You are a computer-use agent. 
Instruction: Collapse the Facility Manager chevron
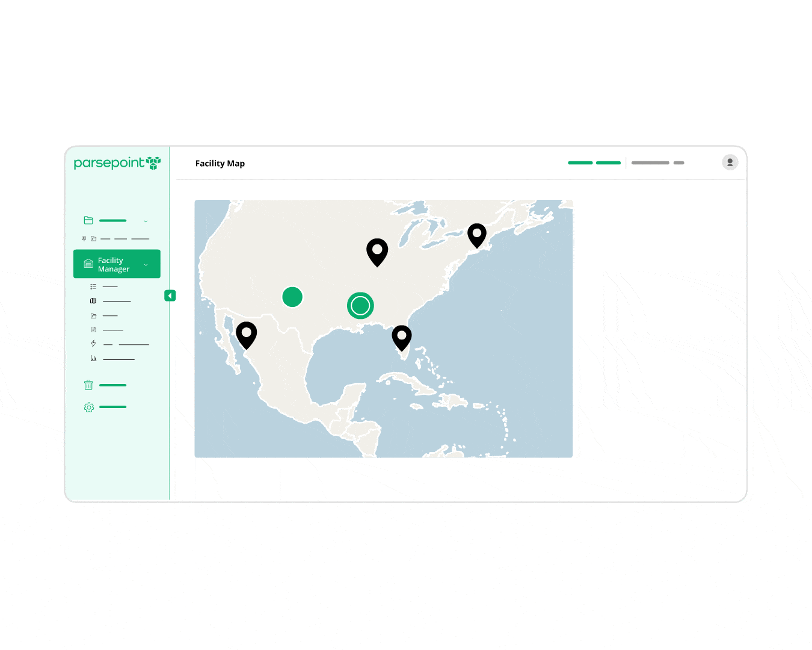(x=146, y=265)
